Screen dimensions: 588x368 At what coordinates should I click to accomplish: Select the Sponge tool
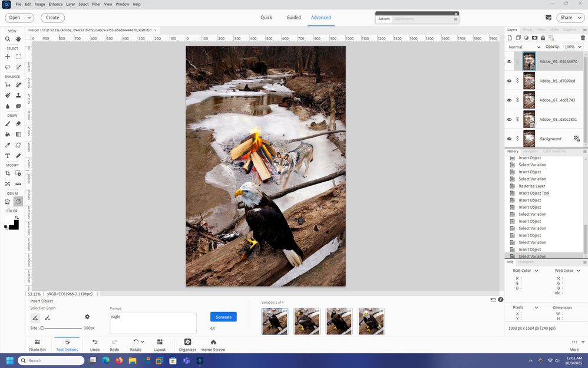(x=18, y=106)
